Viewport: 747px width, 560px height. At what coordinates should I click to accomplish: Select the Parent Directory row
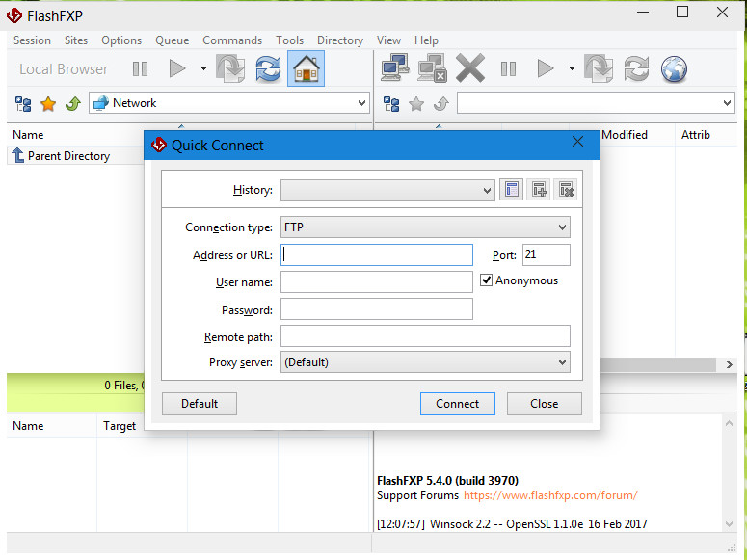click(x=76, y=156)
